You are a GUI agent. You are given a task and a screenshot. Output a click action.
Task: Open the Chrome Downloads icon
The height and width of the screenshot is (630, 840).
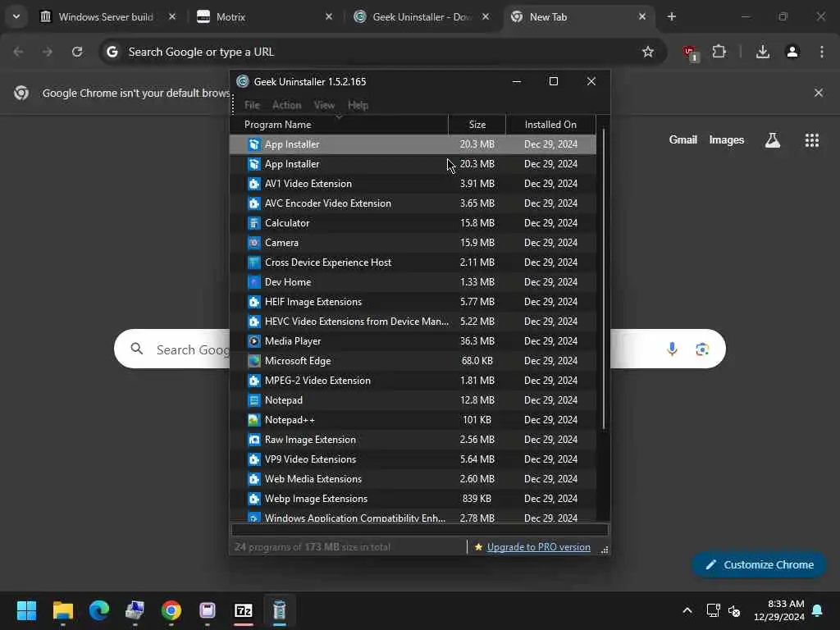762,52
